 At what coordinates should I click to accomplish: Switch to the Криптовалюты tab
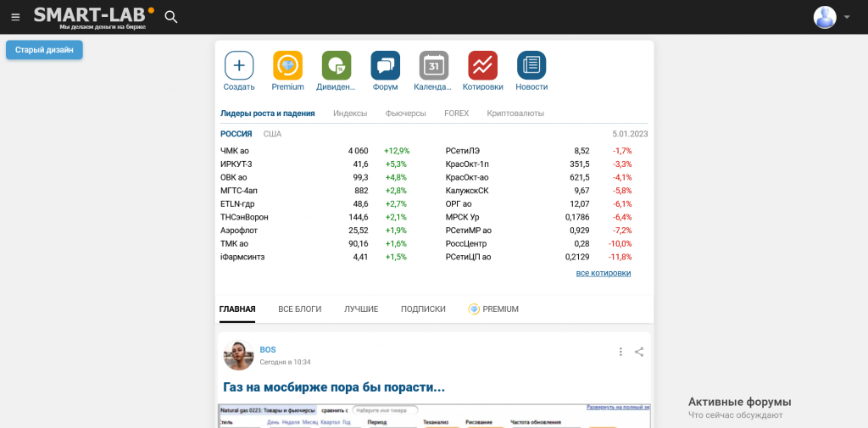(515, 113)
